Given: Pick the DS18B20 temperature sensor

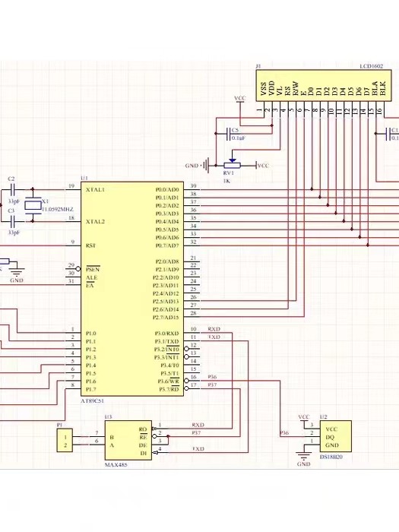Looking at the screenshot, I should pyautogui.click(x=336, y=437).
